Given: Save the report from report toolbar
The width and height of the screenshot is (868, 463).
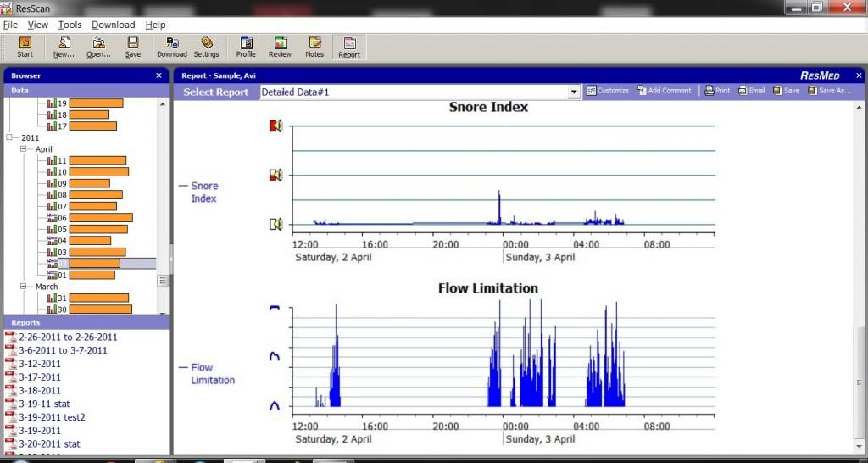Looking at the screenshot, I should coord(786,91).
